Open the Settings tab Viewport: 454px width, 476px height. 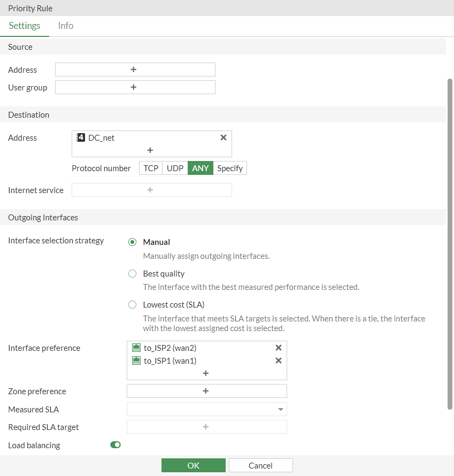[x=25, y=26]
